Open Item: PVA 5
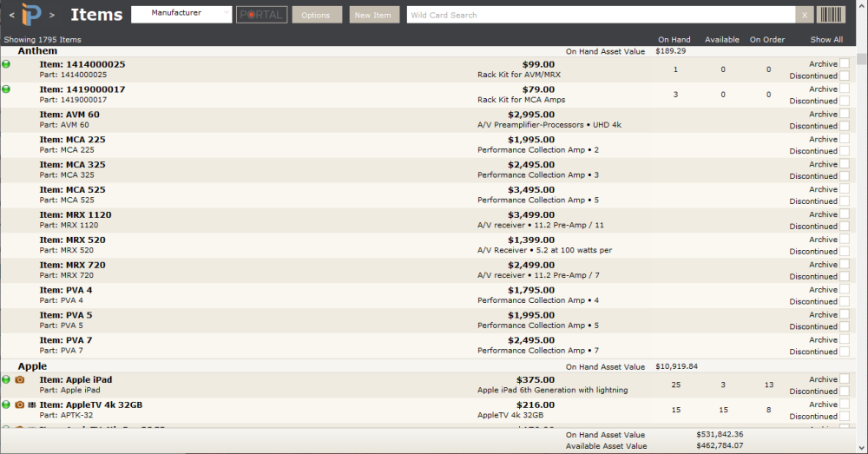This screenshot has height=454, width=868. pyautogui.click(x=65, y=315)
